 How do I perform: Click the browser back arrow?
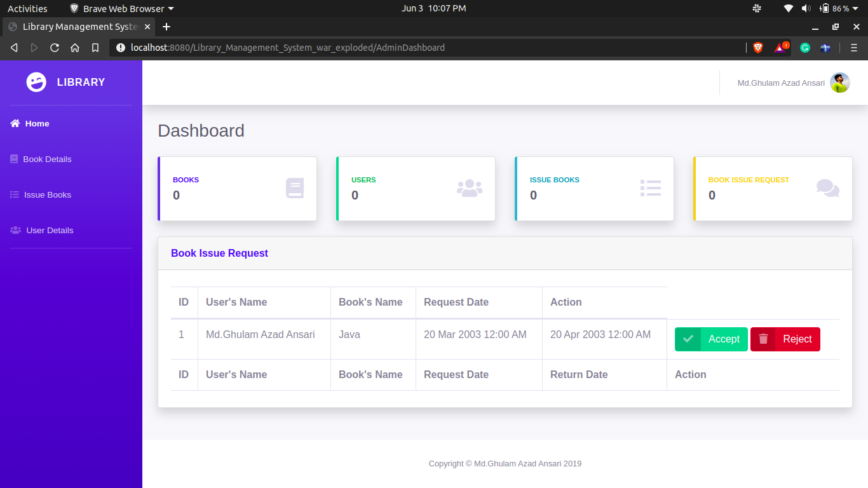[14, 48]
